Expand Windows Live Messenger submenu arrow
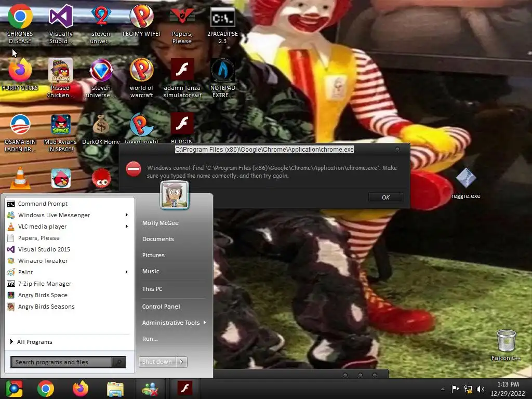The height and width of the screenshot is (399, 532). [127, 215]
